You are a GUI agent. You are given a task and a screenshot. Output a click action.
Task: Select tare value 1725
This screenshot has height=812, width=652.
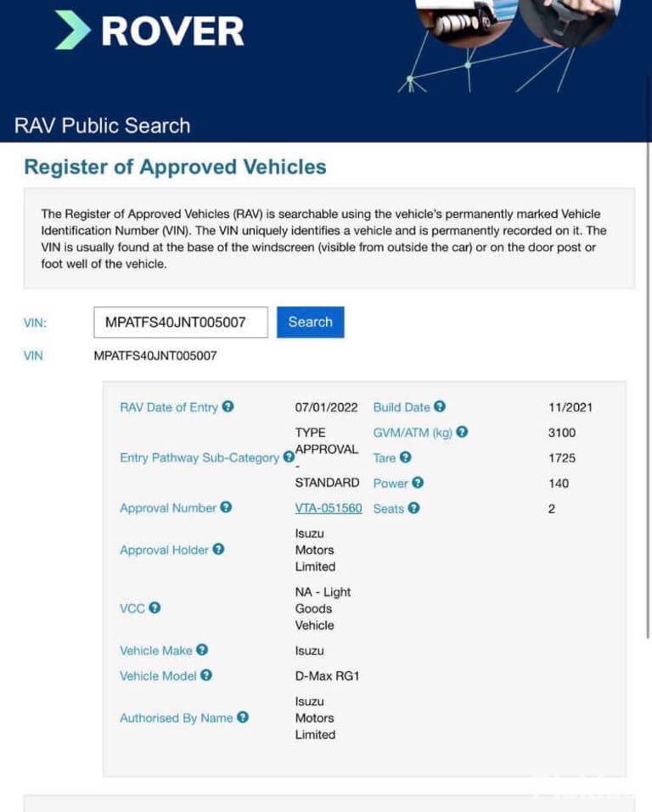tap(562, 458)
